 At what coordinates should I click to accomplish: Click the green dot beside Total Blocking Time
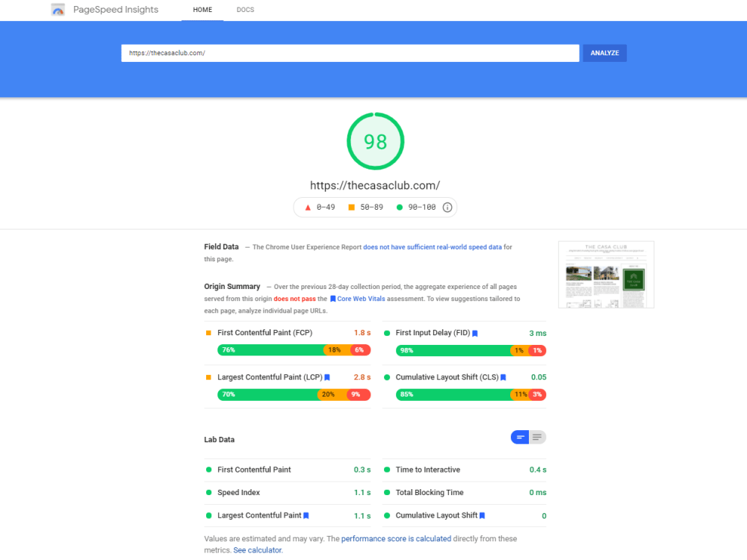tap(387, 493)
